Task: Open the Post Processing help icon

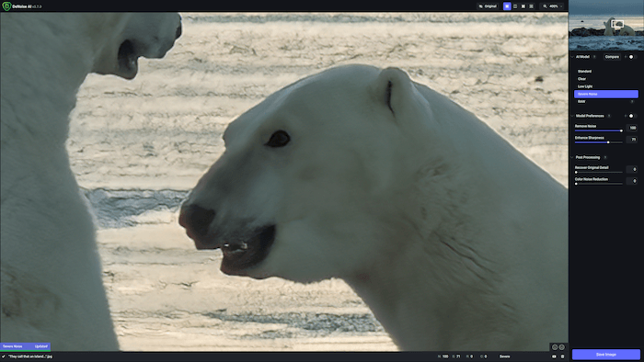Action: click(x=605, y=157)
